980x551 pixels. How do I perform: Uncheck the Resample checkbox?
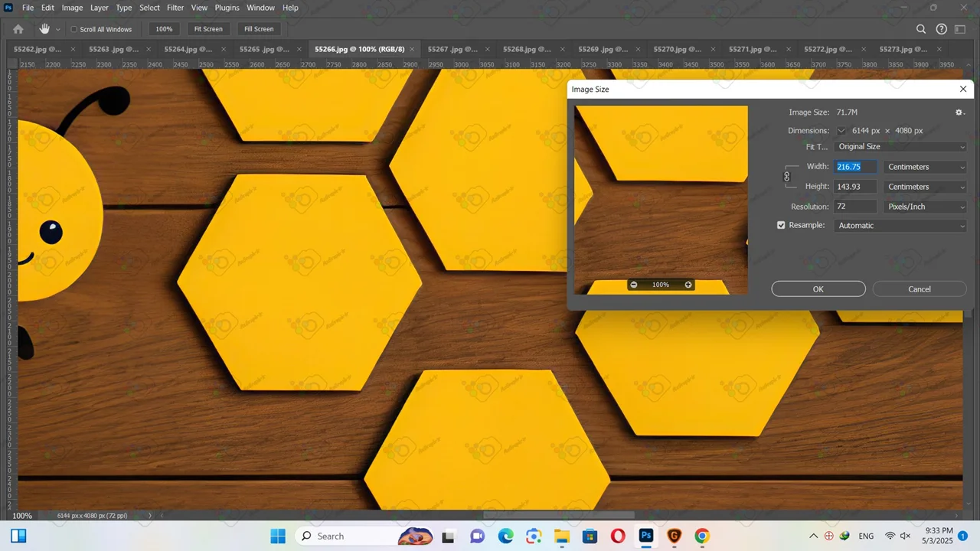781,226
